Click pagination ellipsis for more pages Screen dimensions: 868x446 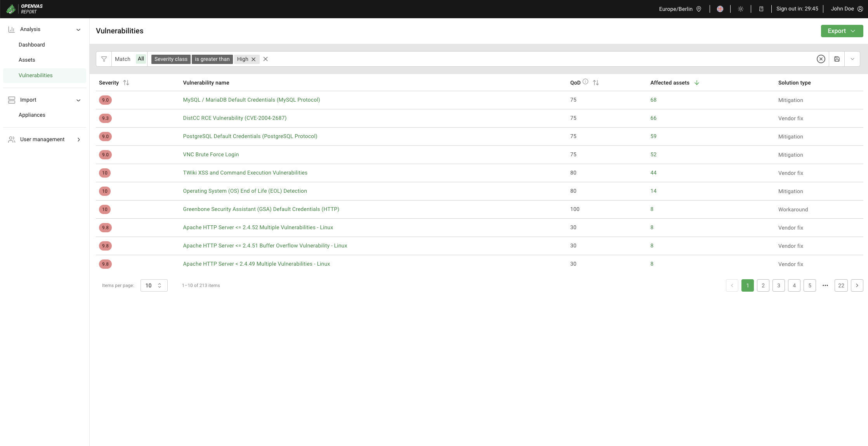(x=825, y=285)
